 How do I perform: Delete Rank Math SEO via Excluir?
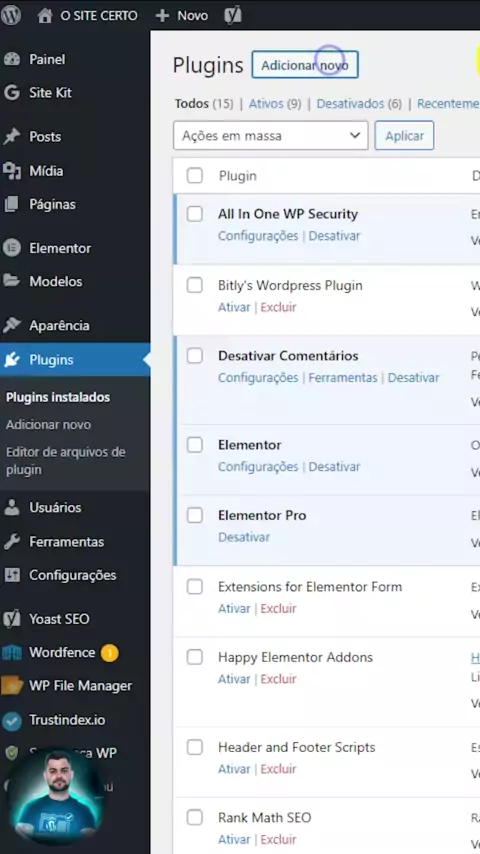(278, 839)
